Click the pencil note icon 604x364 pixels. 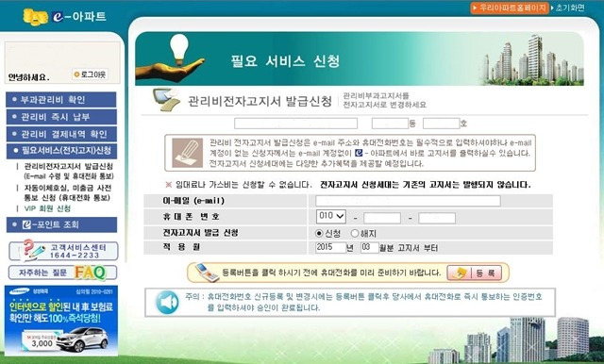(x=188, y=153)
